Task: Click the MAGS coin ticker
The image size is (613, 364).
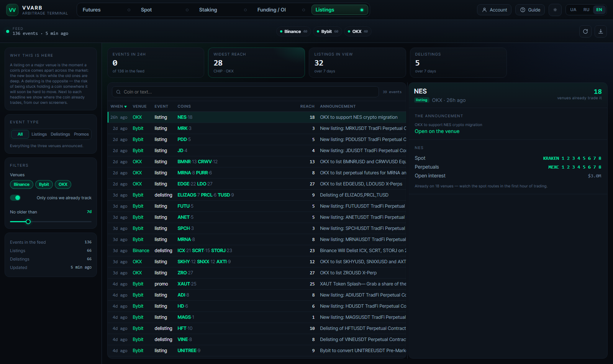Action: 184,317
